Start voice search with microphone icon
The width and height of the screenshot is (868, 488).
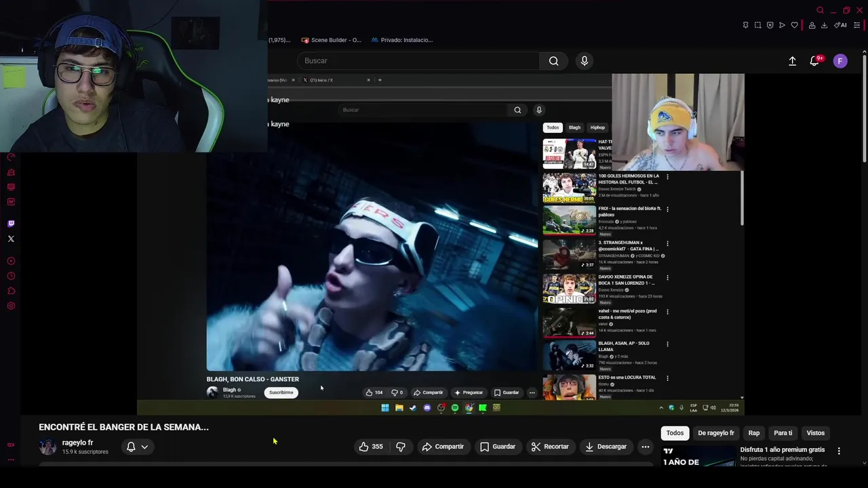pyautogui.click(x=585, y=61)
